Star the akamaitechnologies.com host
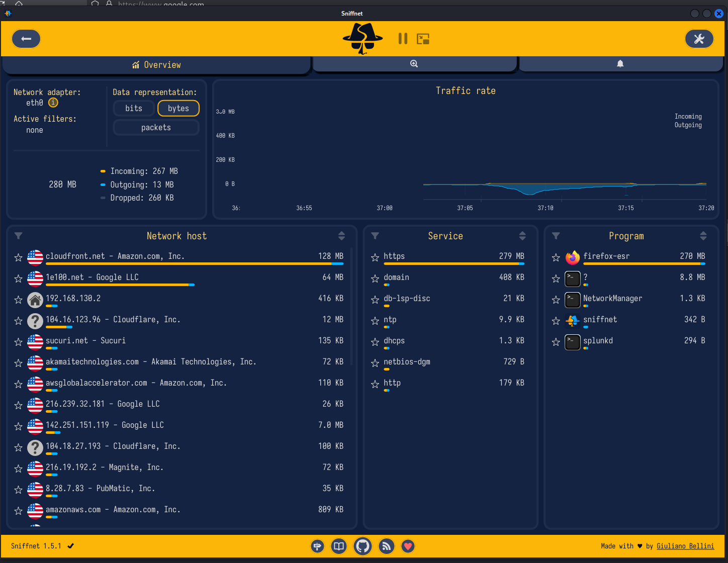This screenshot has height=563, width=728. (19, 363)
